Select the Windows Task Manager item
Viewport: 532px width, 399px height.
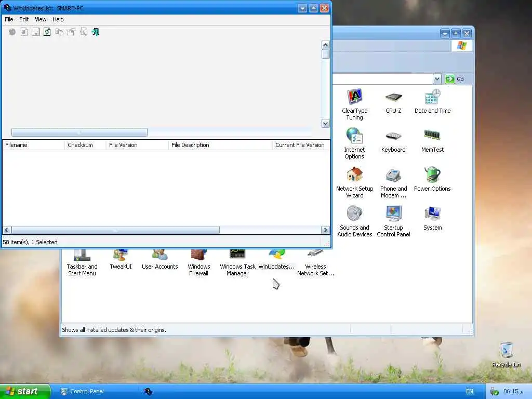click(237, 263)
